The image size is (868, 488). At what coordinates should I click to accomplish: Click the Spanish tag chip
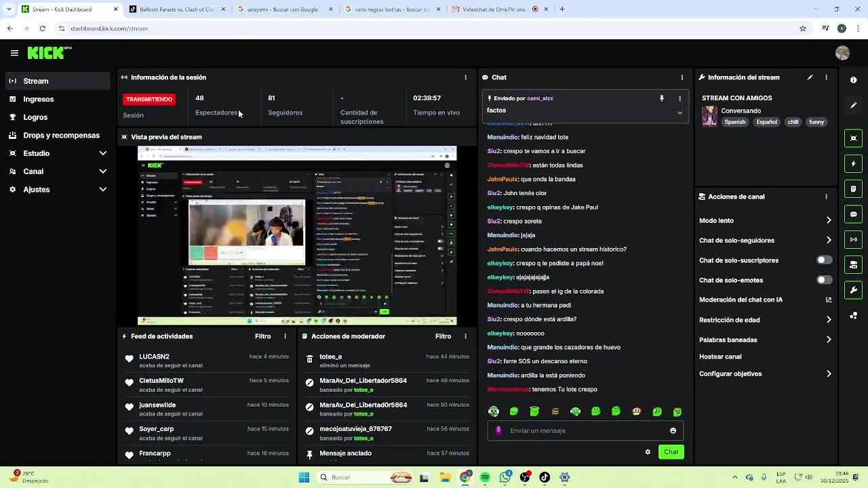pyautogui.click(x=734, y=122)
